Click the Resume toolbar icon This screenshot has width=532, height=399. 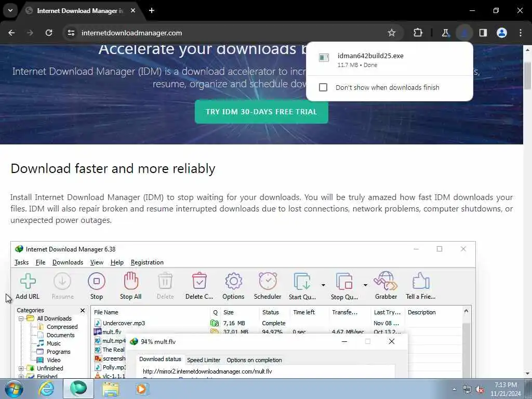[x=62, y=281]
